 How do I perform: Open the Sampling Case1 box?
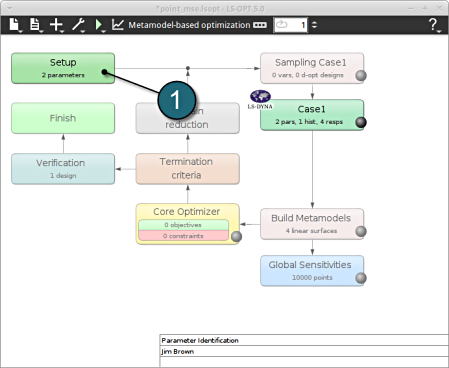[312, 68]
